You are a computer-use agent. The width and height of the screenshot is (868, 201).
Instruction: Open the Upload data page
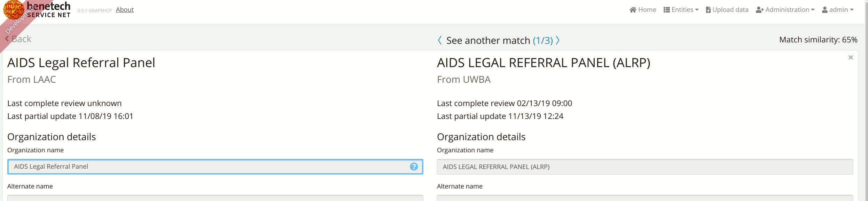pyautogui.click(x=727, y=10)
